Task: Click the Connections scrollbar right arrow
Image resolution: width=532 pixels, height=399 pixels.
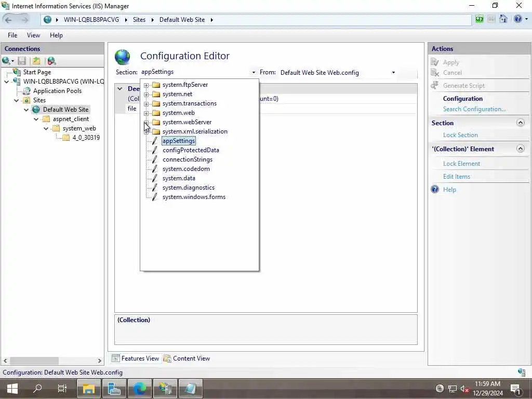Action: click(x=99, y=361)
